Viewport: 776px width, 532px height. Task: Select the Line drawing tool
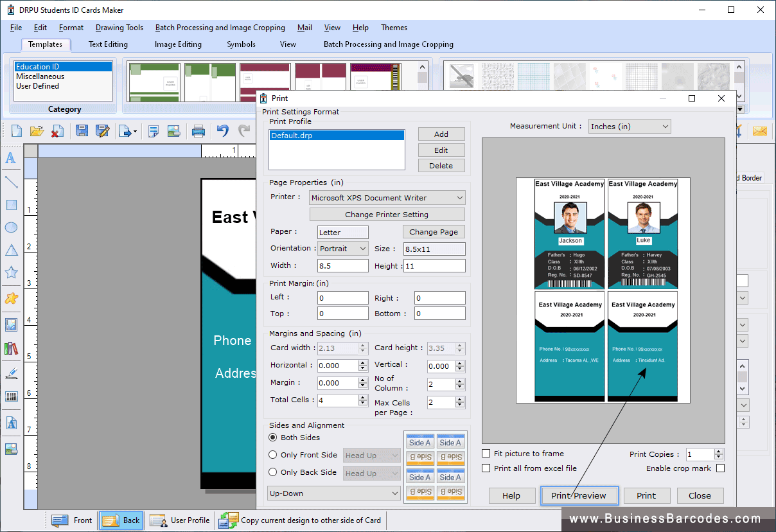[x=11, y=182]
